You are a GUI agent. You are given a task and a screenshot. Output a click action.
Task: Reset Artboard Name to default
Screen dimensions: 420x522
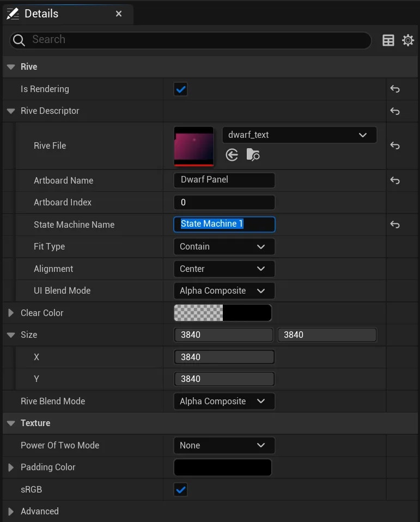pos(395,180)
